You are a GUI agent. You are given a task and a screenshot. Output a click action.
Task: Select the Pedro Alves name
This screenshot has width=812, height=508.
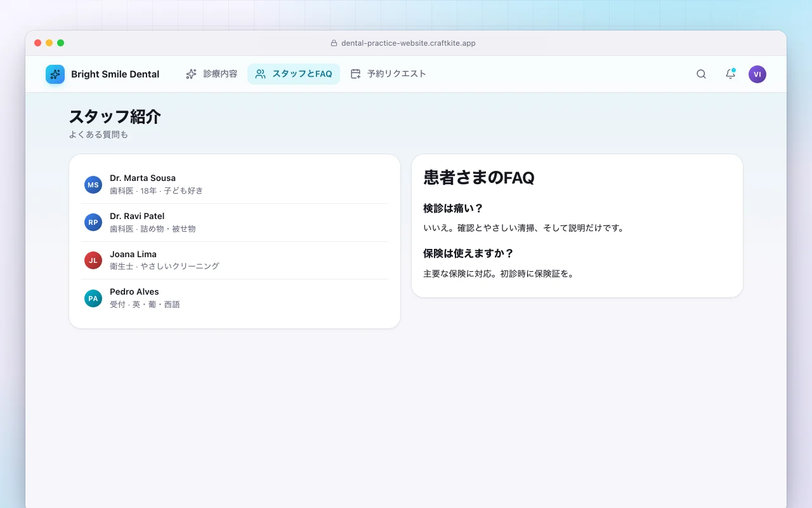point(134,292)
